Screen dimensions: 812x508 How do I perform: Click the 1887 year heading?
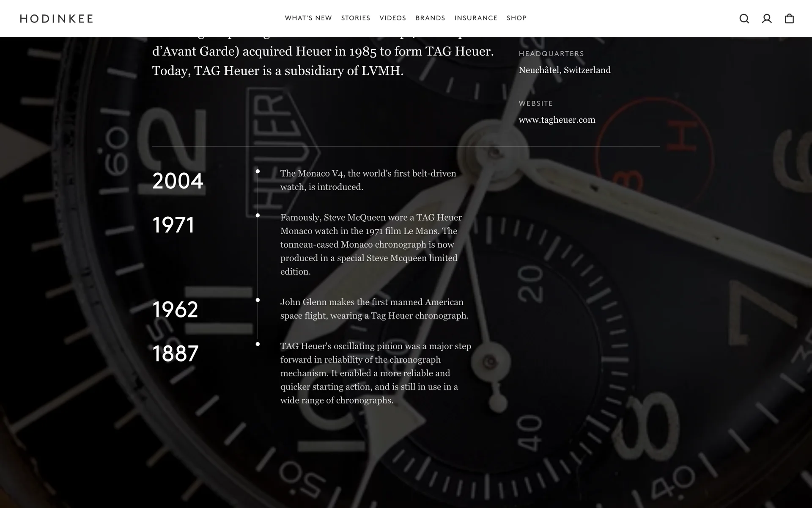pos(175,354)
